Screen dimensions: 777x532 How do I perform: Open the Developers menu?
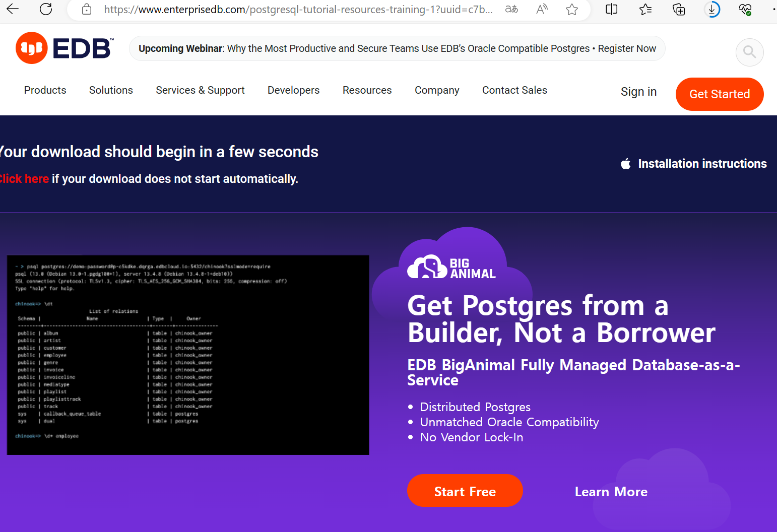[x=293, y=90]
